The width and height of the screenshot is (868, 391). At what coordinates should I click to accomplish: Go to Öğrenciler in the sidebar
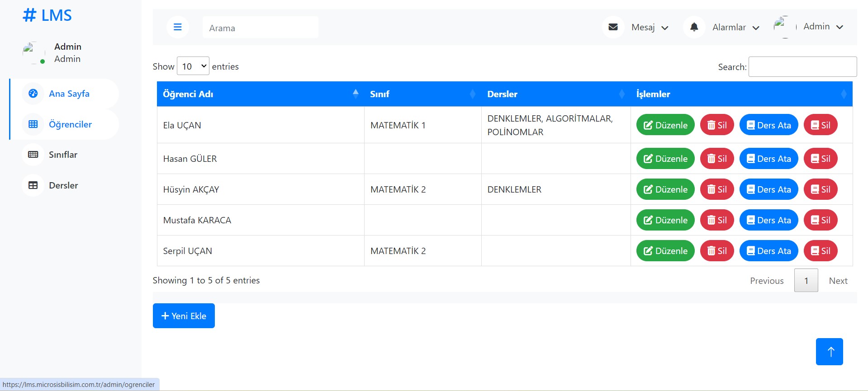point(70,124)
